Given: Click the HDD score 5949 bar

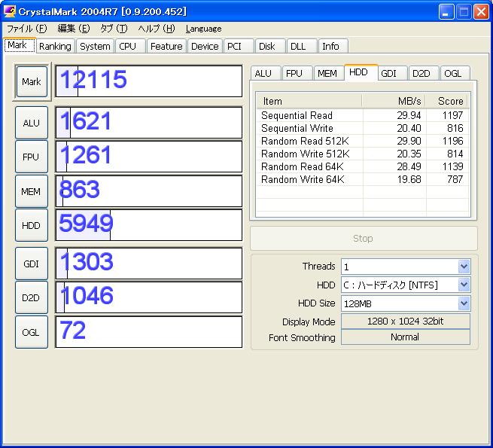Looking at the screenshot, I should click(149, 225).
